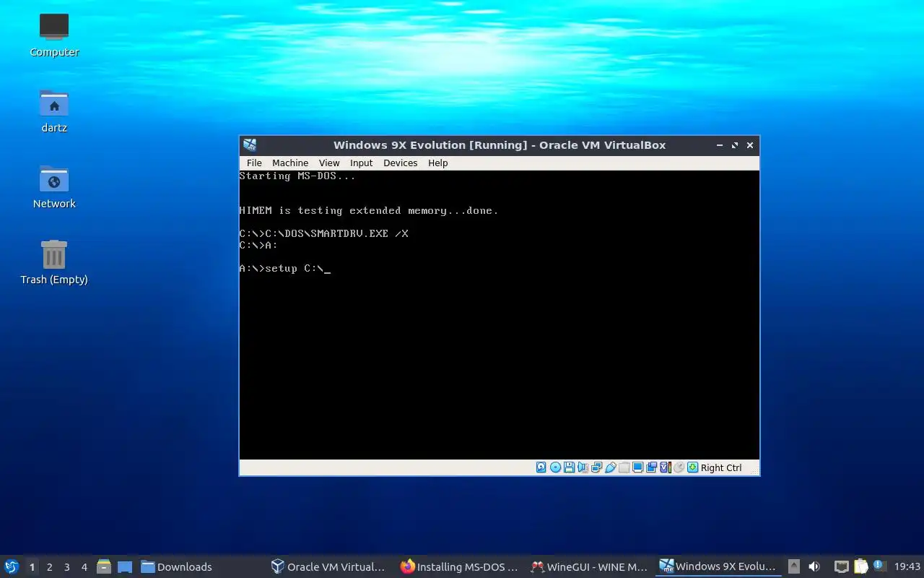This screenshot has width=924, height=578.
Task: Expand the hidden tray icons arrow
Action: 793,566
